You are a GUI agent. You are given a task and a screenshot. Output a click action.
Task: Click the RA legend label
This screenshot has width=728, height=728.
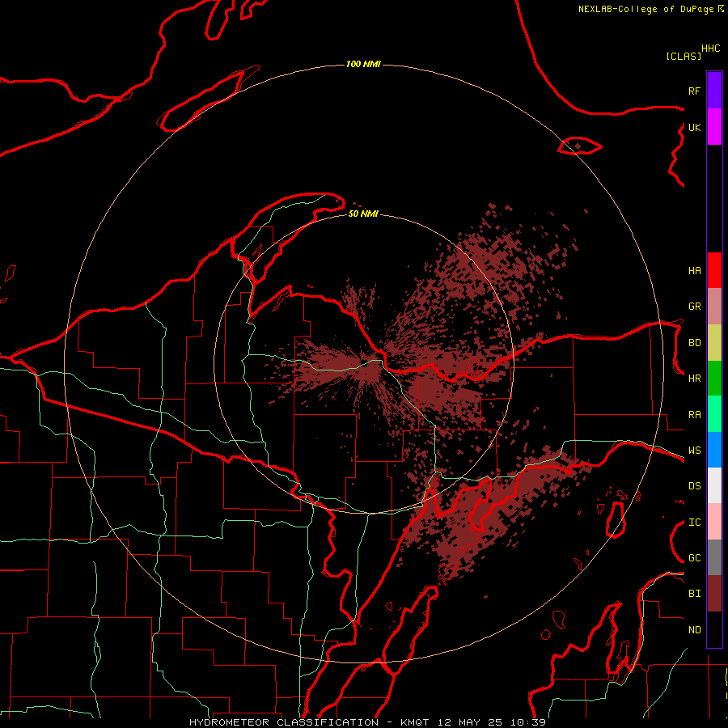pos(694,415)
